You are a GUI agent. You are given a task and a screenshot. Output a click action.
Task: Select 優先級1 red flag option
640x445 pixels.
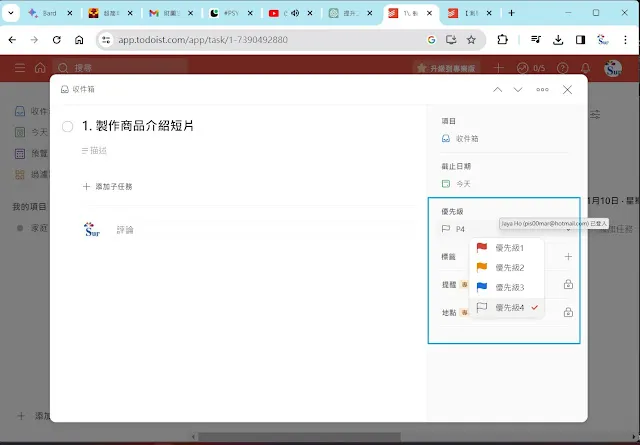click(x=507, y=248)
